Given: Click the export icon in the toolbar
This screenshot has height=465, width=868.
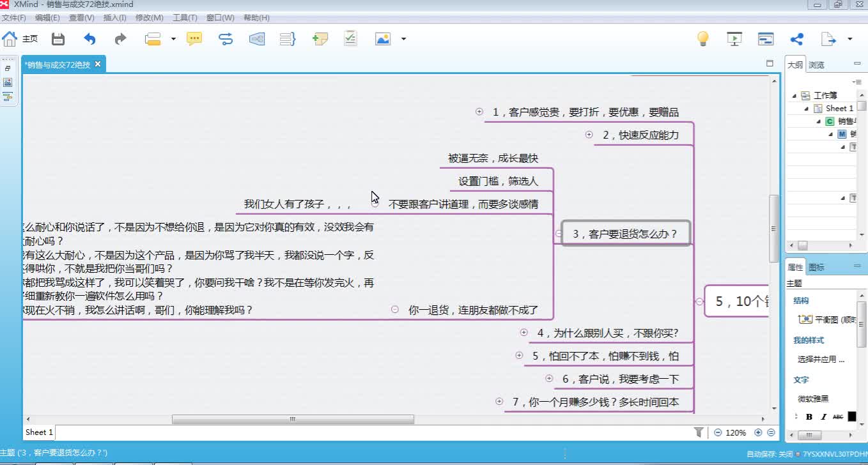Looking at the screenshot, I should (828, 39).
